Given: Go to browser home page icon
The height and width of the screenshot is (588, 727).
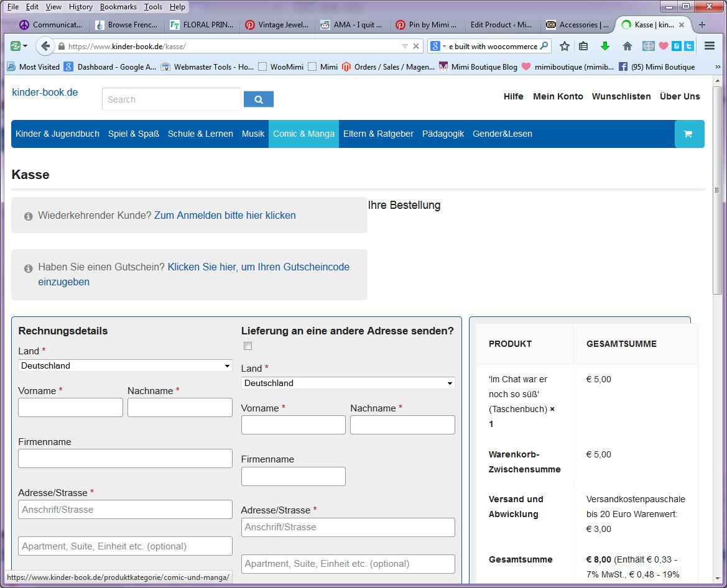Looking at the screenshot, I should point(627,46).
